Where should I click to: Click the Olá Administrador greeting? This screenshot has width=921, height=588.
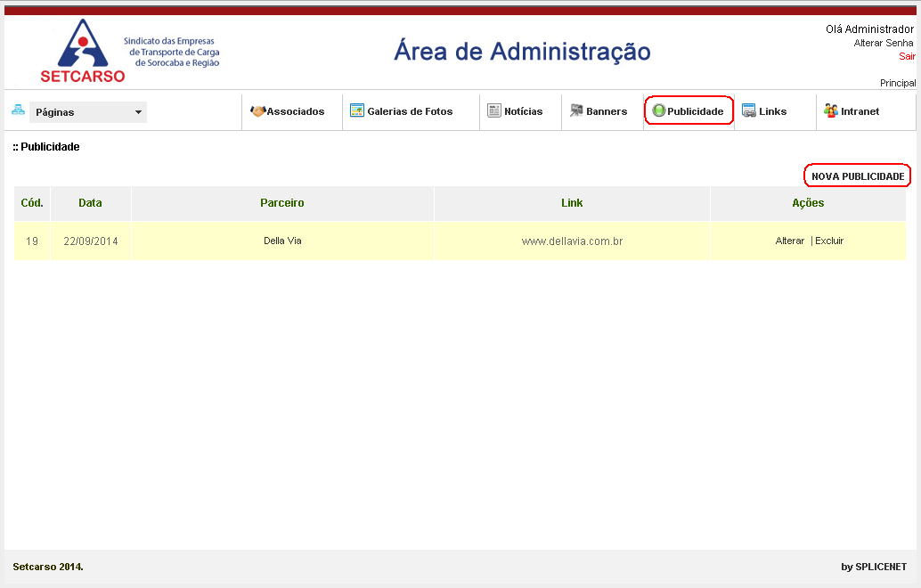[870, 29]
